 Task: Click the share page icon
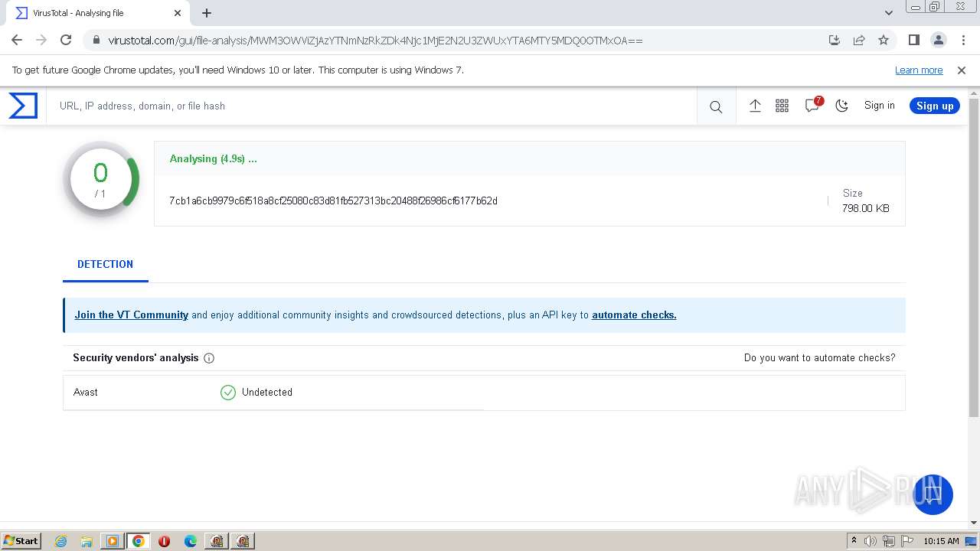click(x=859, y=40)
